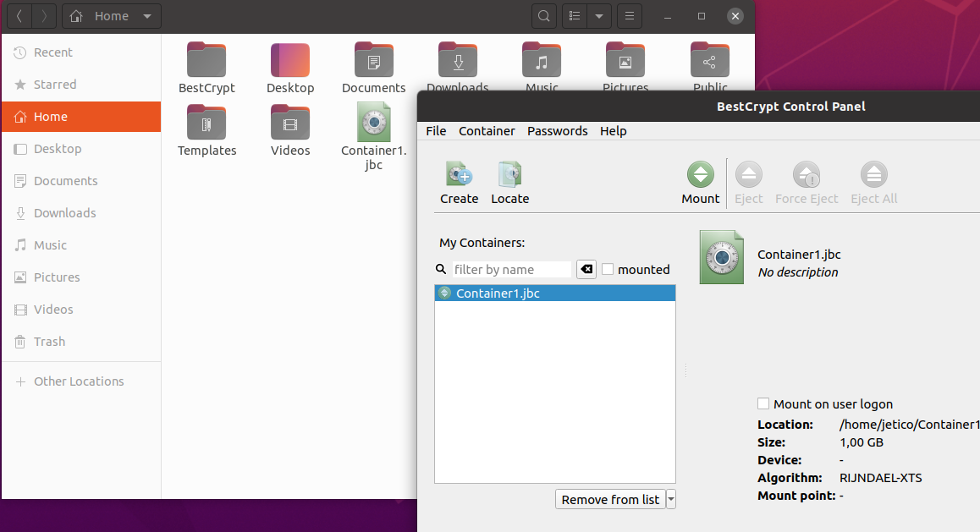Viewport: 980px width, 532px height.
Task: Click the Create container icon in BestCrypt
Action: (459, 174)
